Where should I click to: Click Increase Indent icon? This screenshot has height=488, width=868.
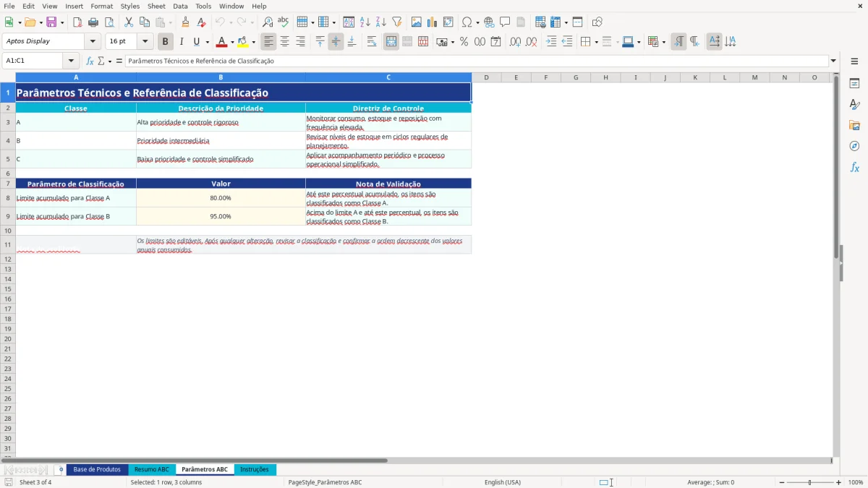(551, 42)
